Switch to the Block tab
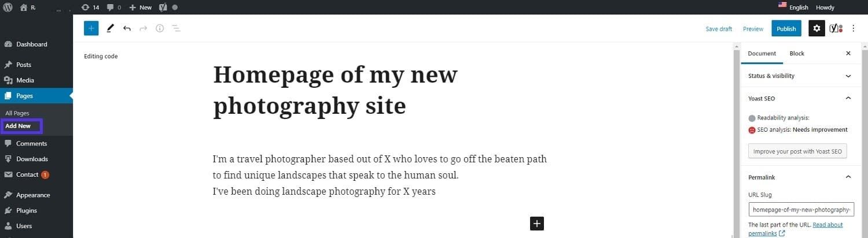Image resolution: width=868 pixels, height=238 pixels. click(x=797, y=53)
